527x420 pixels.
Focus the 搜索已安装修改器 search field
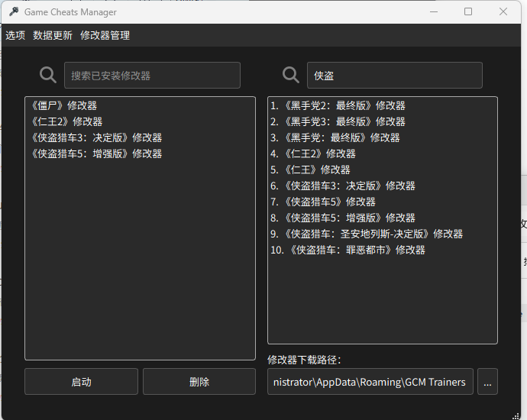[x=152, y=76]
